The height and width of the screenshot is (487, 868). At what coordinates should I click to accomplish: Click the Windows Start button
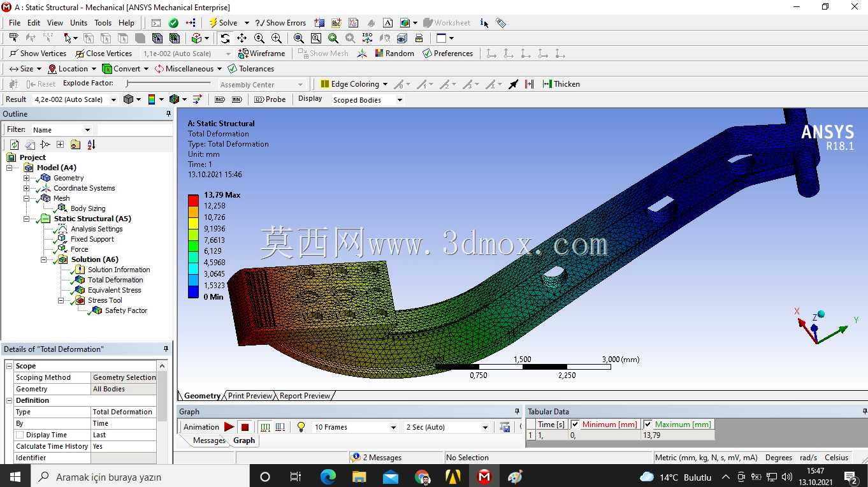[x=15, y=477]
